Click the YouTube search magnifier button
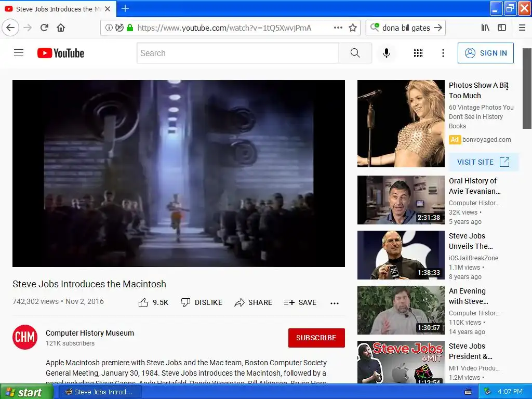Screen dimensions: 532x399 [x=355, y=53]
